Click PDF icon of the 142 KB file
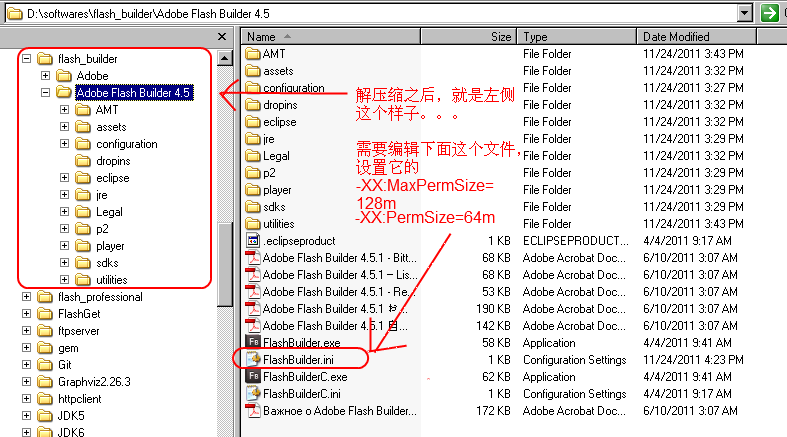The width and height of the screenshot is (787, 437). [x=253, y=326]
